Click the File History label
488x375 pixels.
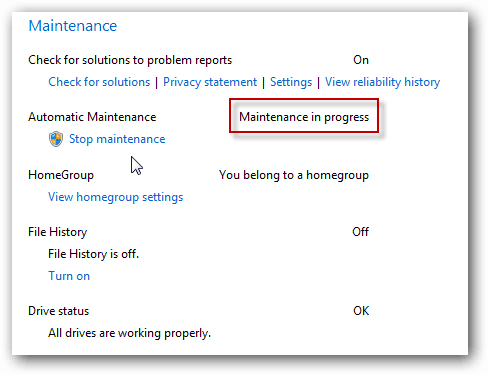(x=58, y=232)
